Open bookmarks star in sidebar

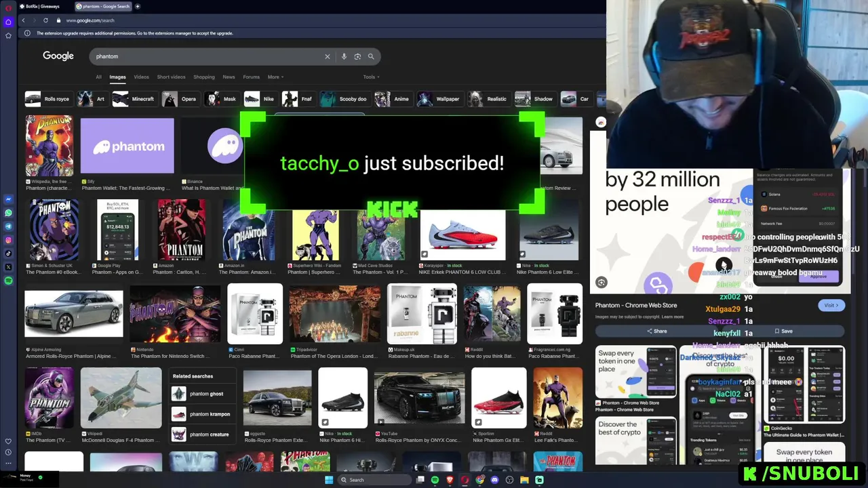click(x=8, y=35)
